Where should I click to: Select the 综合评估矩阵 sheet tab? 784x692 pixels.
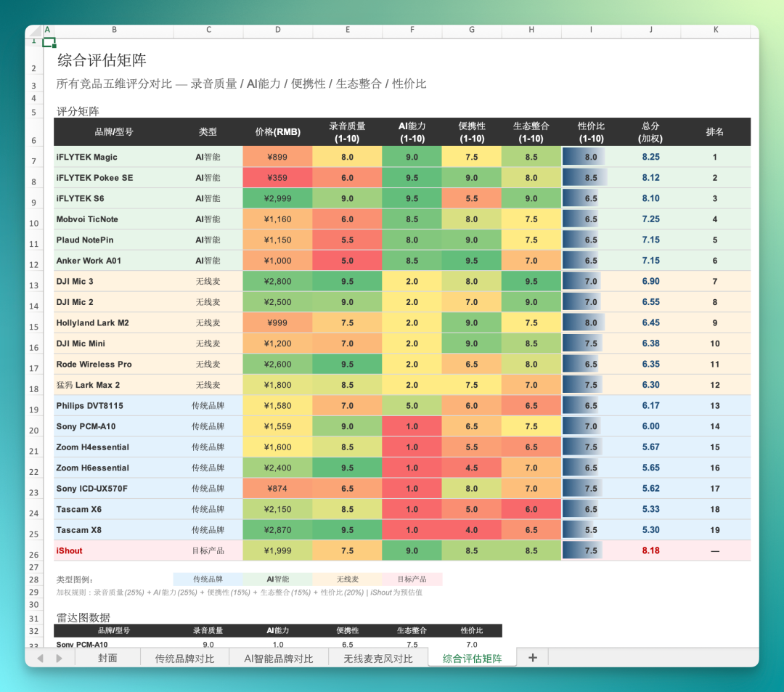(x=472, y=658)
